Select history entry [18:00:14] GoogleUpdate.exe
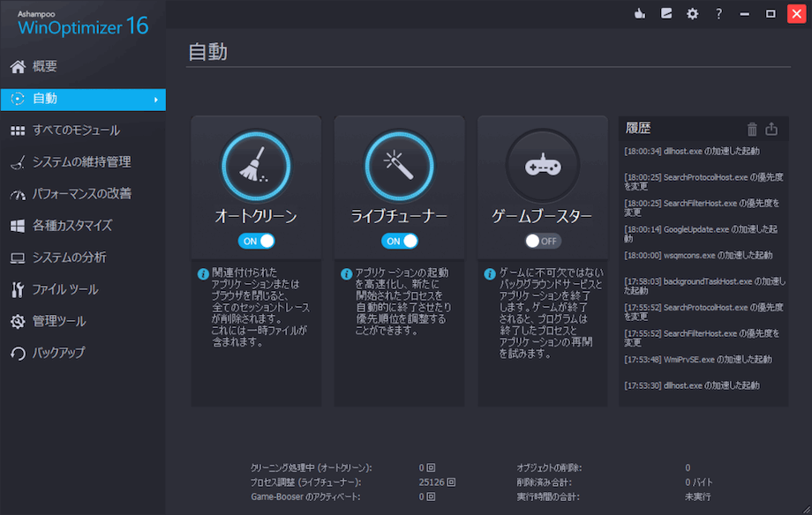Screen dimensions: 812x515 click(701, 234)
